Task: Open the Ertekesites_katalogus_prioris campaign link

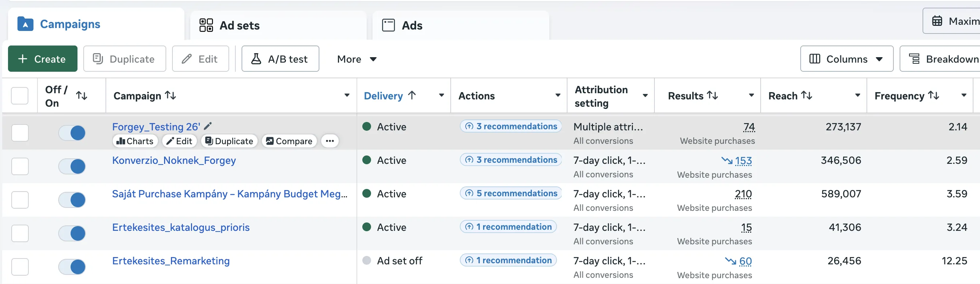Action: [181, 227]
